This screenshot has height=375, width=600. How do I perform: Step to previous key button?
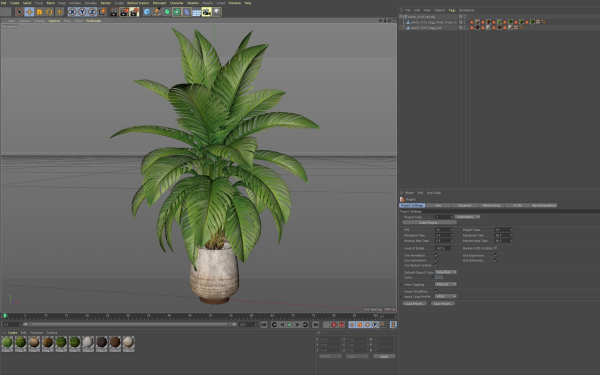tap(274, 324)
